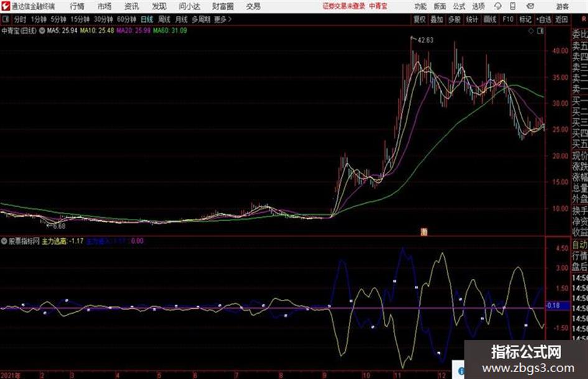Open the message envelope icon
The height and width of the screenshot is (379, 588).
coord(530,6)
